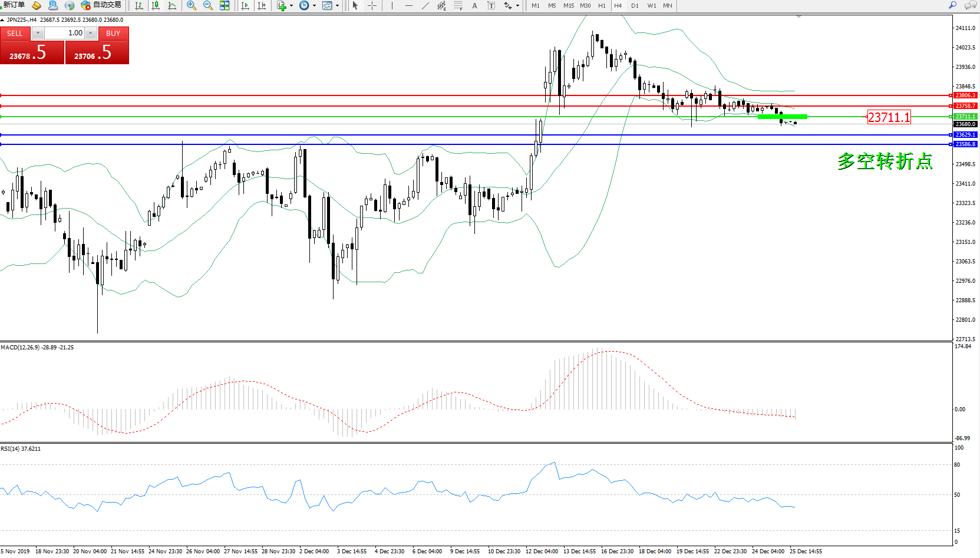
Task: Open the chart templates dropdown arrow
Action: coord(337,6)
